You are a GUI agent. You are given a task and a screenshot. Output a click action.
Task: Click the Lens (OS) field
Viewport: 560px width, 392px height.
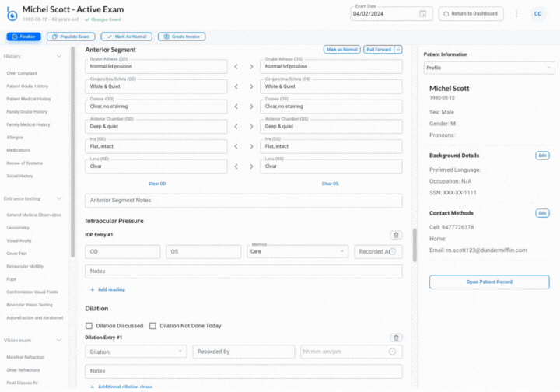tap(331, 166)
